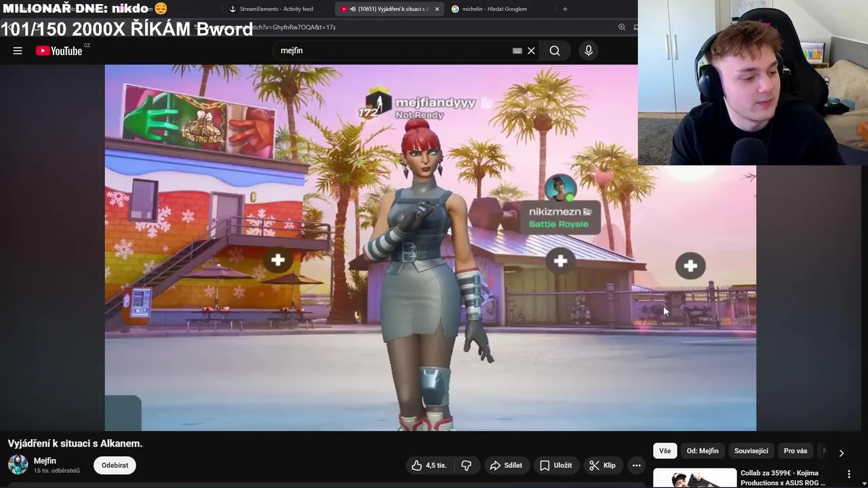Open a new browser tab
This screenshot has height=488, width=868.
[565, 9]
